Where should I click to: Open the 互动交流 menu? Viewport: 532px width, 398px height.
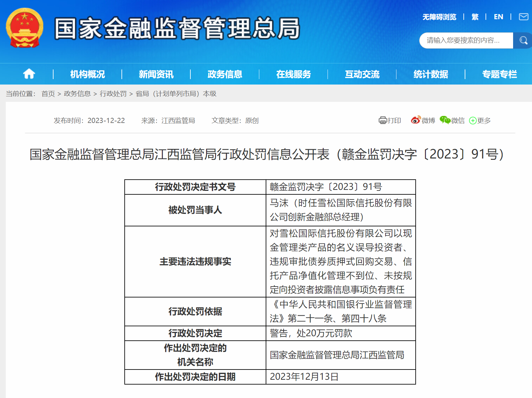point(362,74)
